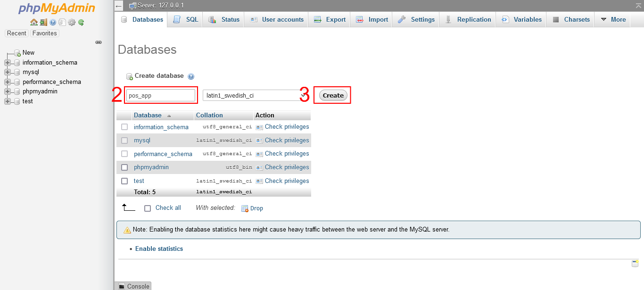644x290 pixels.
Task: Open the MySQL documentation pages icon
Action: click(x=62, y=22)
